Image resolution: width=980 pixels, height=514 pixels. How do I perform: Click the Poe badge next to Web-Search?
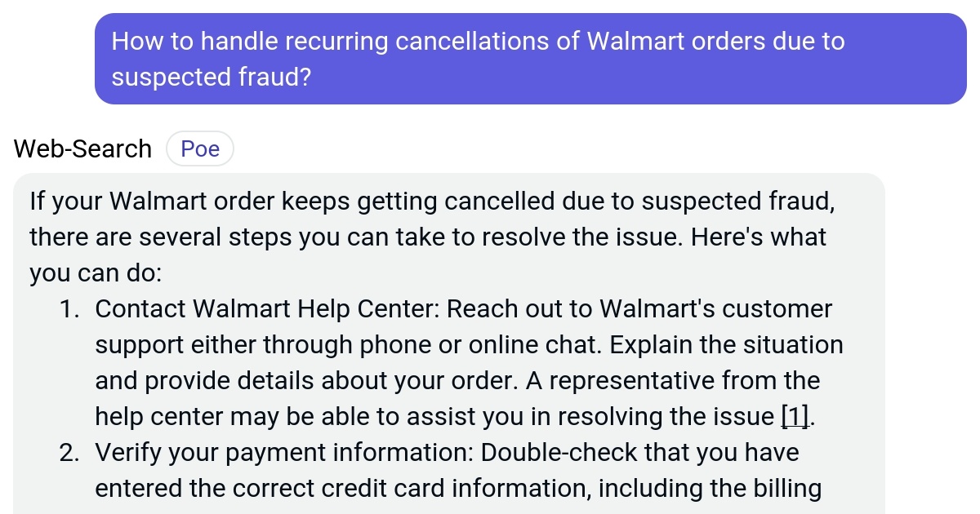click(200, 148)
